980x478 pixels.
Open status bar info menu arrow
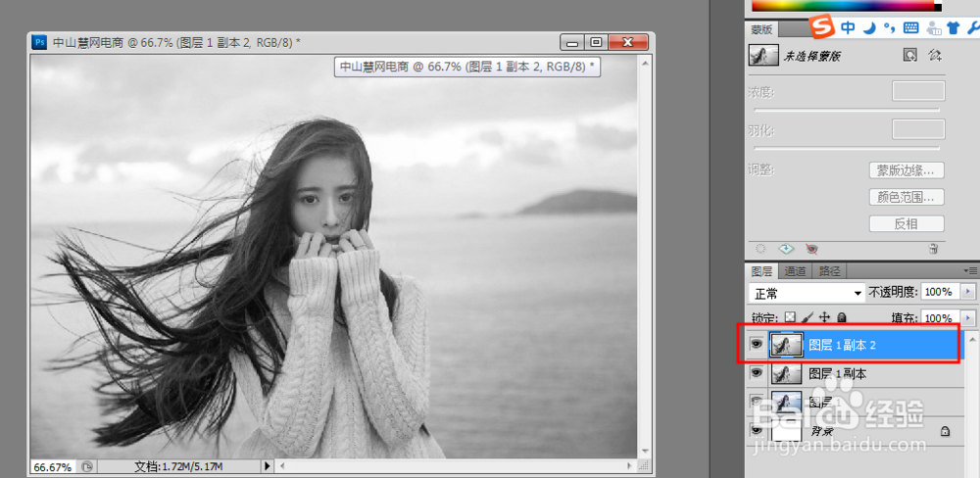[x=268, y=466]
